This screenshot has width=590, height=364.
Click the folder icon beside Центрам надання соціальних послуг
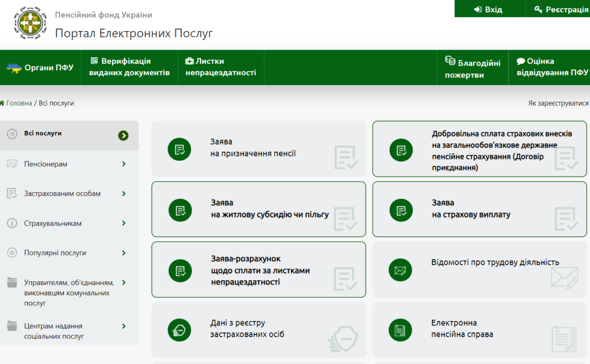pos(12,326)
